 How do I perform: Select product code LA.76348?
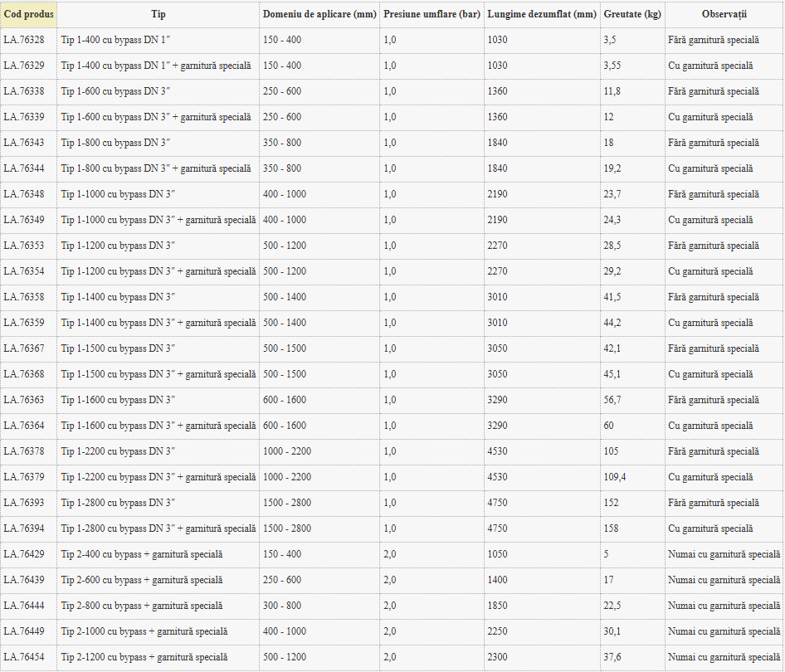[24, 194]
